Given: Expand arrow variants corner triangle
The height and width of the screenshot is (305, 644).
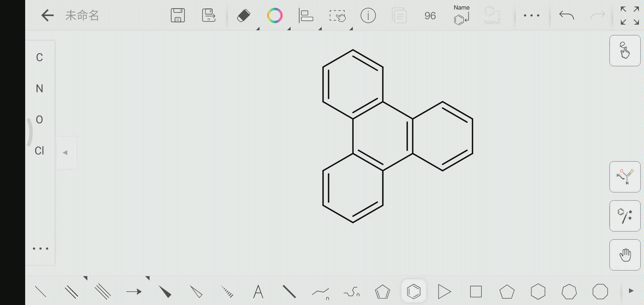Looking at the screenshot, I should [x=148, y=278].
